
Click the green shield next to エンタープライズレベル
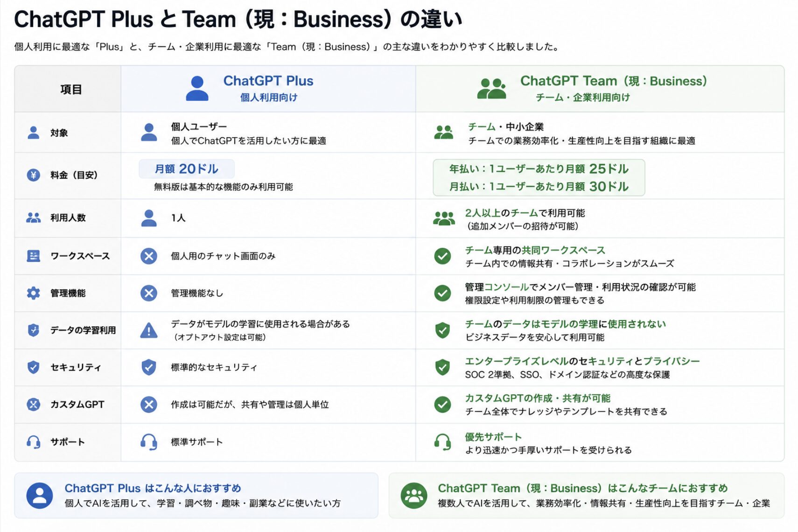click(x=442, y=367)
